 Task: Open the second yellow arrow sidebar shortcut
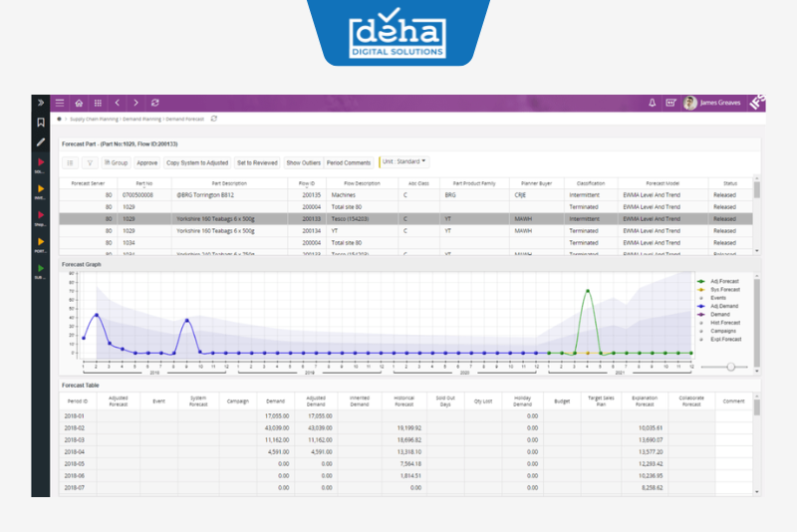tap(41, 242)
